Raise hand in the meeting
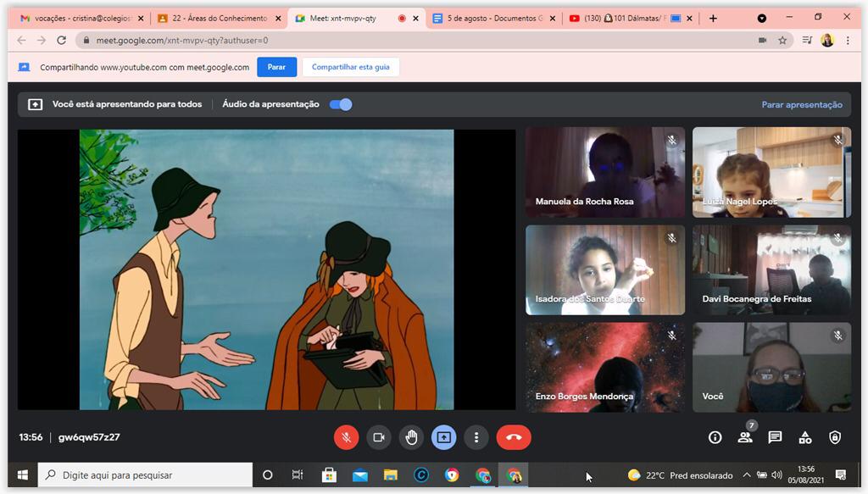Screen dimensions: 868x494 [411, 437]
